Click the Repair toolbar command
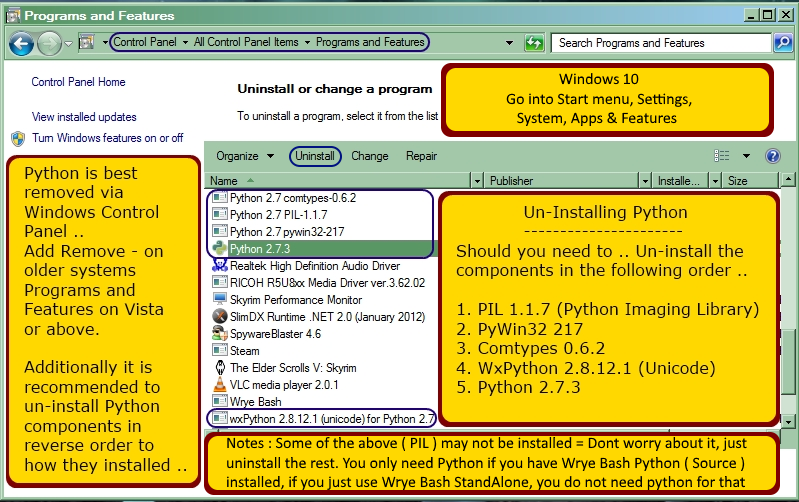The height and width of the screenshot is (502, 799). [x=421, y=156]
